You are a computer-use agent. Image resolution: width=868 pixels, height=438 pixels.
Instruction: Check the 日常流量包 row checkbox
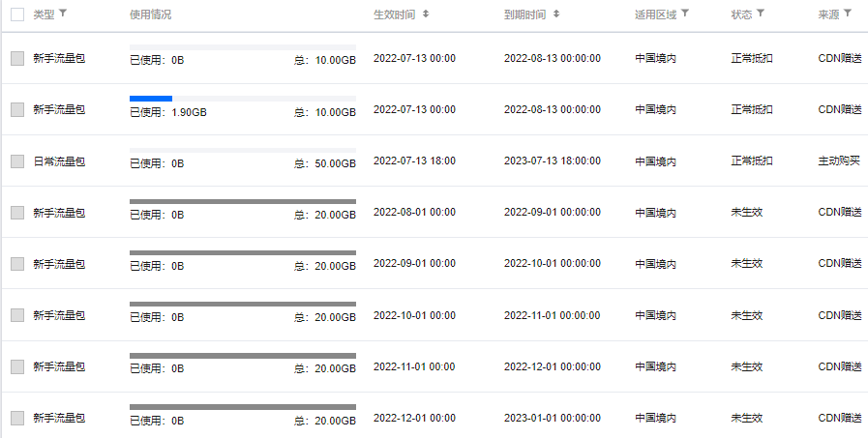17,161
